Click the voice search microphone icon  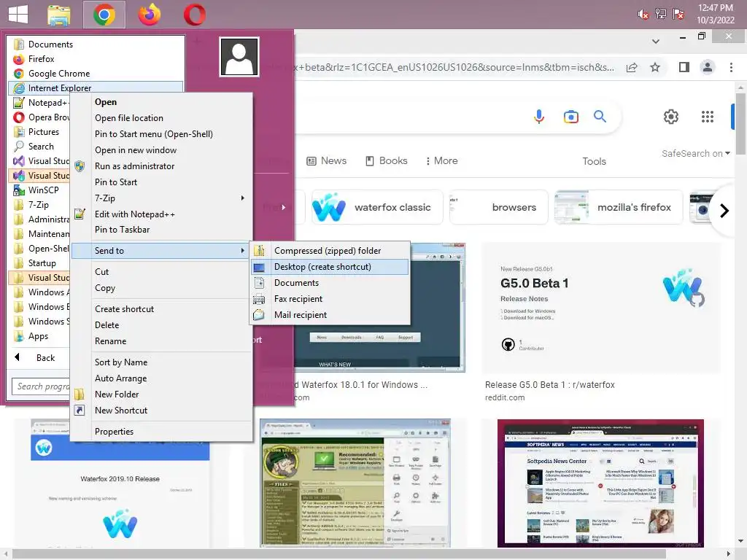click(x=539, y=116)
